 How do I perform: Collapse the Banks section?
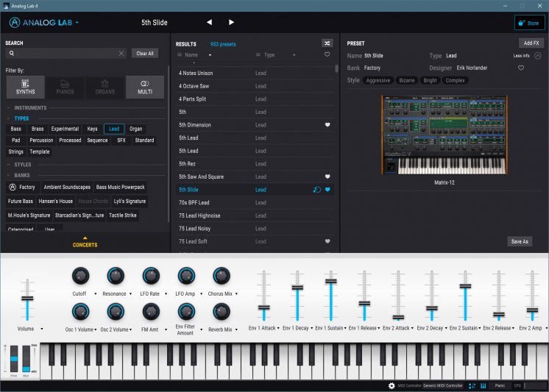21,175
